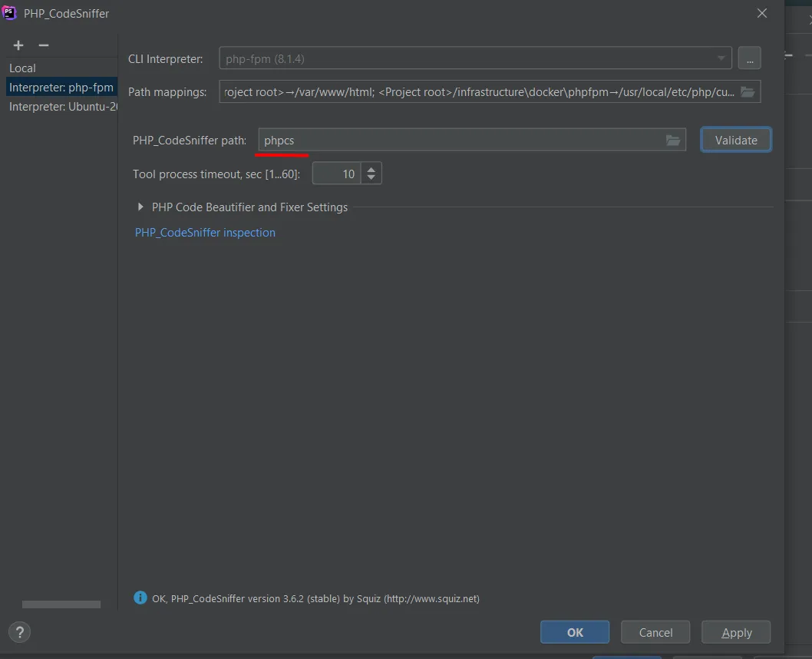Open help with question mark icon
The image size is (812, 659).
click(20, 632)
